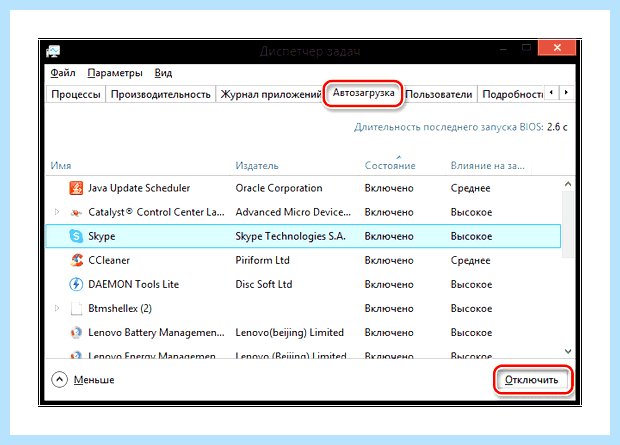Collapse view with the Меньше arrow icon
Image resolution: width=620 pixels, height=445 pixels.
pyautogui.click(x=59, y=380)
